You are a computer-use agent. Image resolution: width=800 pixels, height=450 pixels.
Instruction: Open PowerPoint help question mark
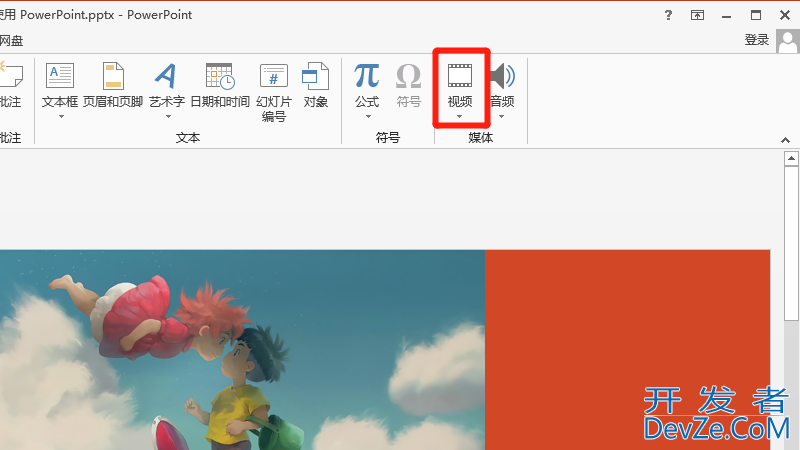pos(668,15)
